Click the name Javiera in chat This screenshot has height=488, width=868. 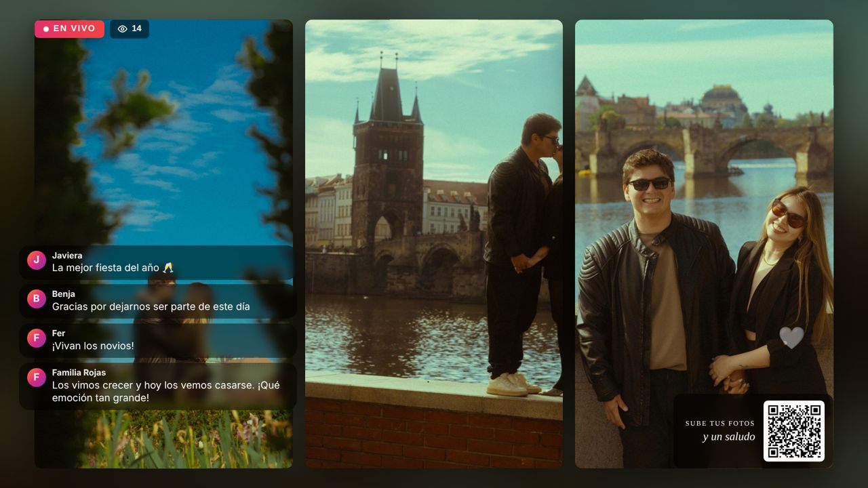click(x=67, y=256)
